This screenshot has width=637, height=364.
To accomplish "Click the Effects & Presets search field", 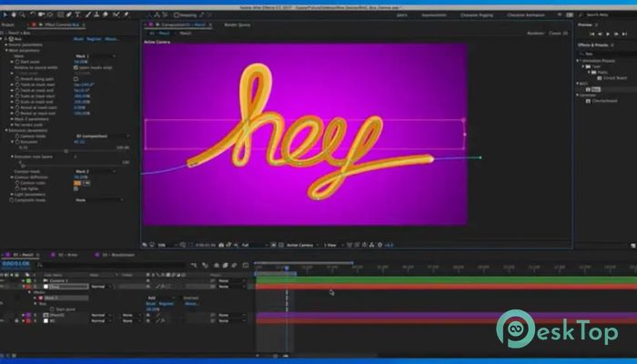I will (607, 53).
